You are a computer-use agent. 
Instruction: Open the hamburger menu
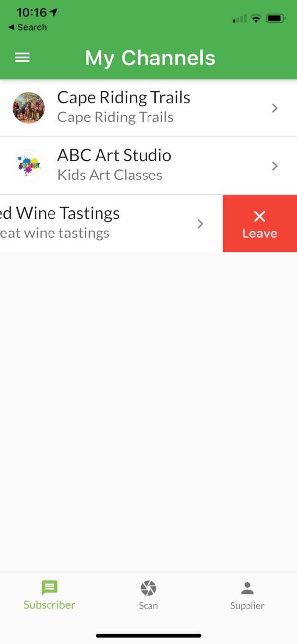tap(22, 58)
